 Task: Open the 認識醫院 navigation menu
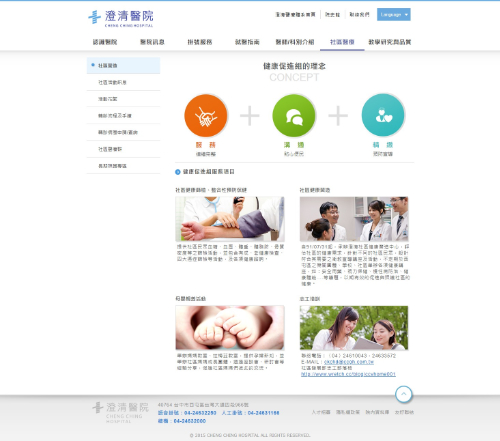pyautogui.click(x=105, y=42)
